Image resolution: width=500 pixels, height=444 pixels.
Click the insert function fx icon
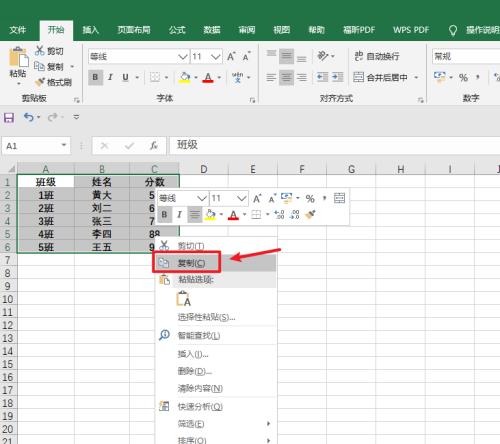point(154,145)
